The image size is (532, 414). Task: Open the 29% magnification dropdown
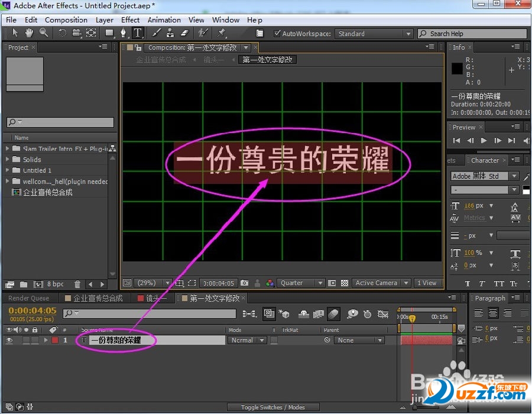(x=153, y=283)
